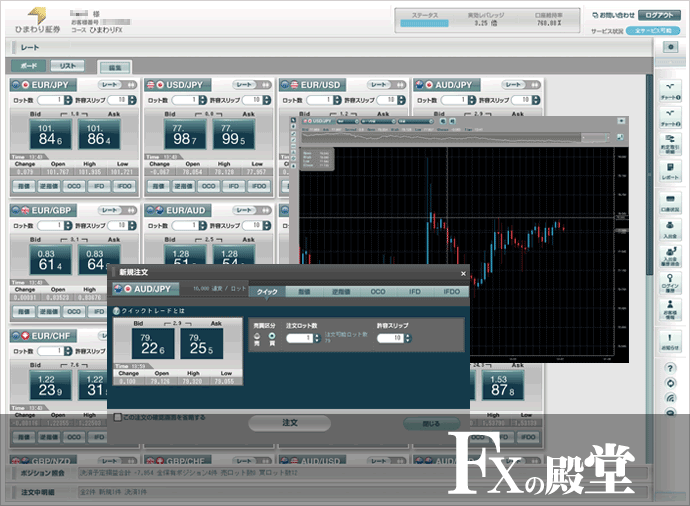Open the ログイン履歴 login history icon
Screen dimensions: 690x506
point(670,283)
